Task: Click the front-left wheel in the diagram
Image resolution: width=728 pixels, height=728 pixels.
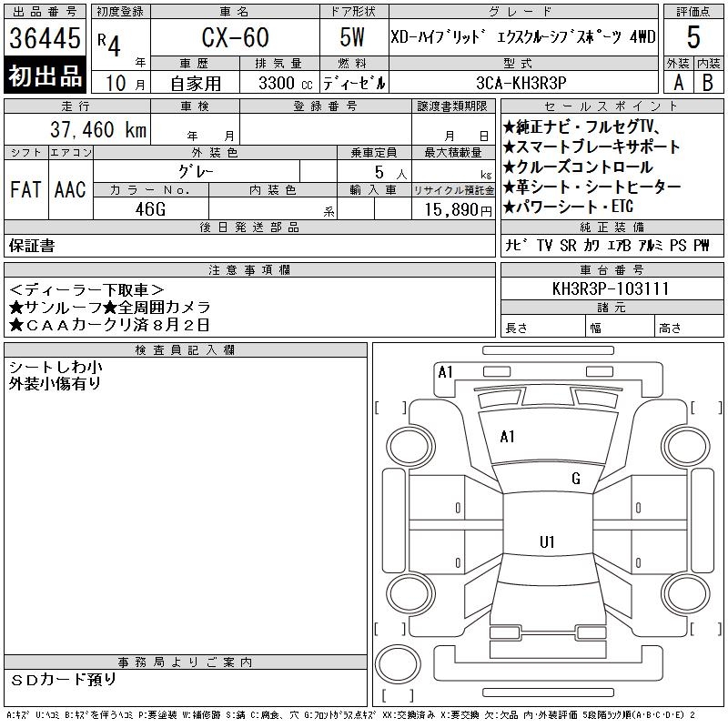Action: tap(410, 447)
